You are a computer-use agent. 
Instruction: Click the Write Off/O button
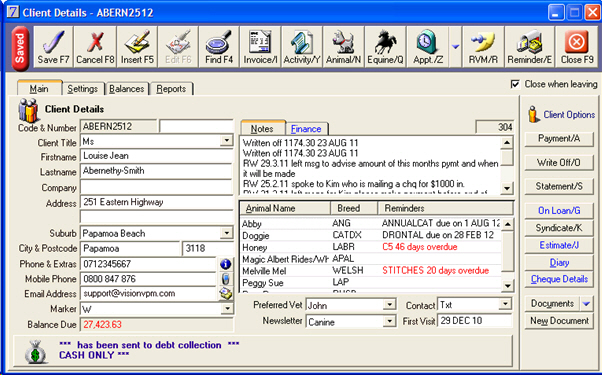pos(559,163)
